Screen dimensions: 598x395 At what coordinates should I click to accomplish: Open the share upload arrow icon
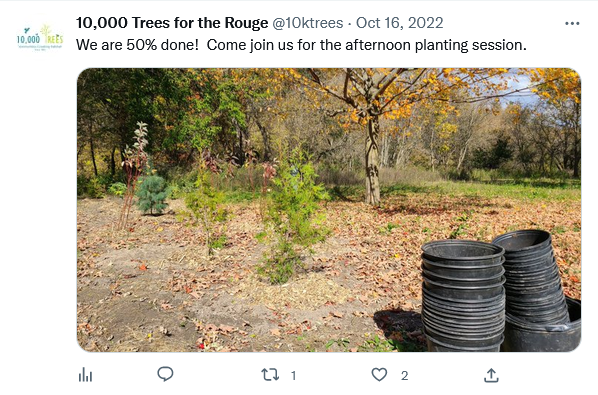(x=491, y=375)
